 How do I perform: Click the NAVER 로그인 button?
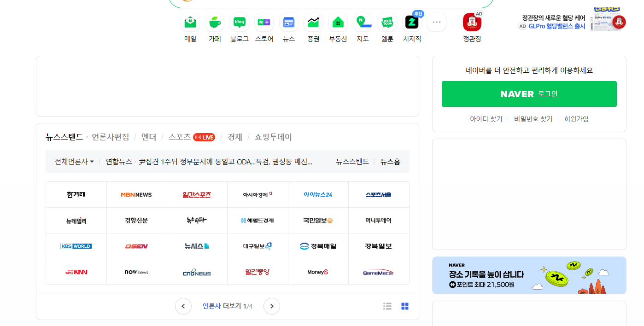pos(529,94)
